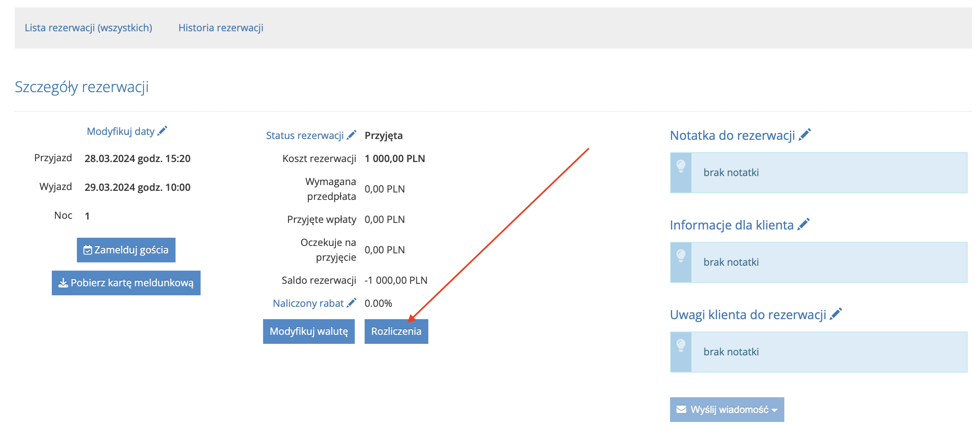Click the Wymagana przedpłata 0,00 PLN value

point(385,189)
